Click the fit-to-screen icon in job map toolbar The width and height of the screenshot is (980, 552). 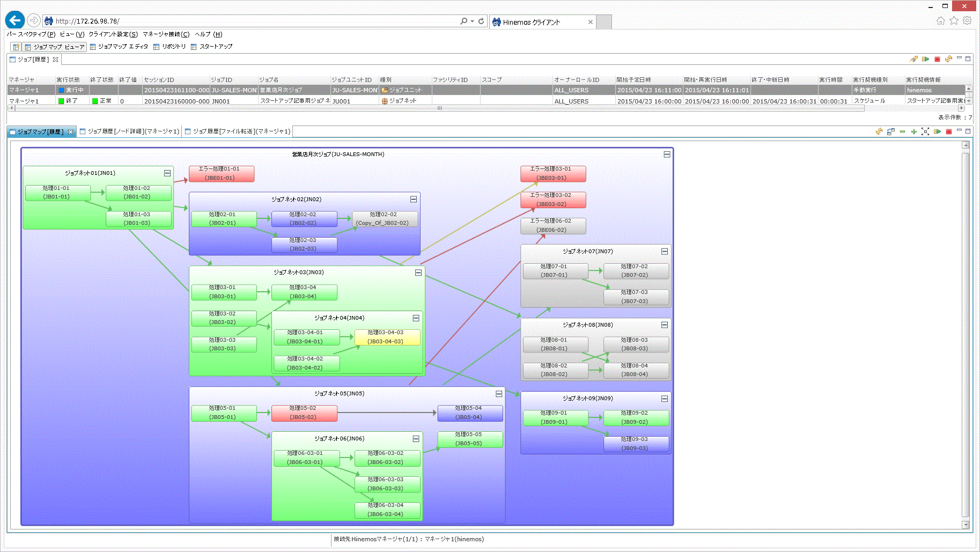tap(925, 131)
